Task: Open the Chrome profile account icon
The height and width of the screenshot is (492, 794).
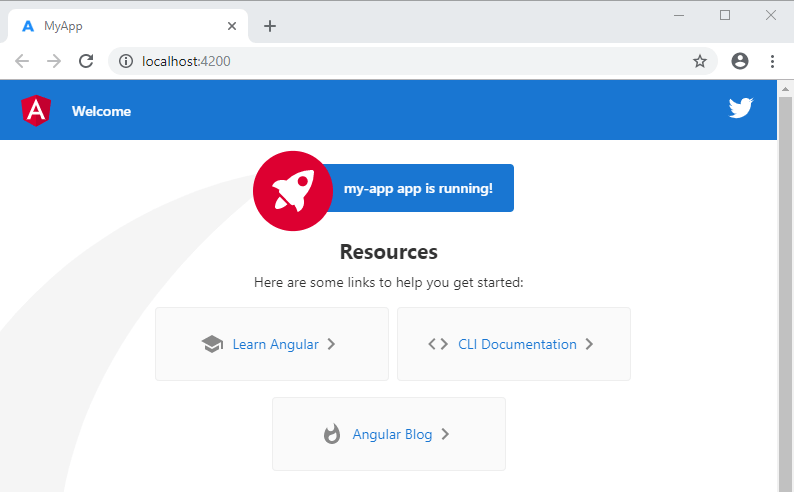Action: coord(740,61)
